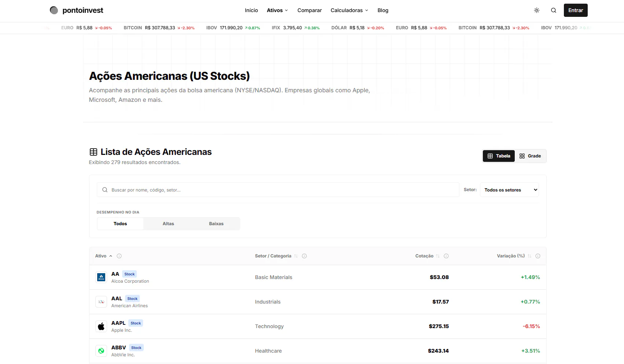Image resolution: width=624 pixels, height=364 pixels.
Task: Click the +3.51% variation value
Action: tap(531, 351)
